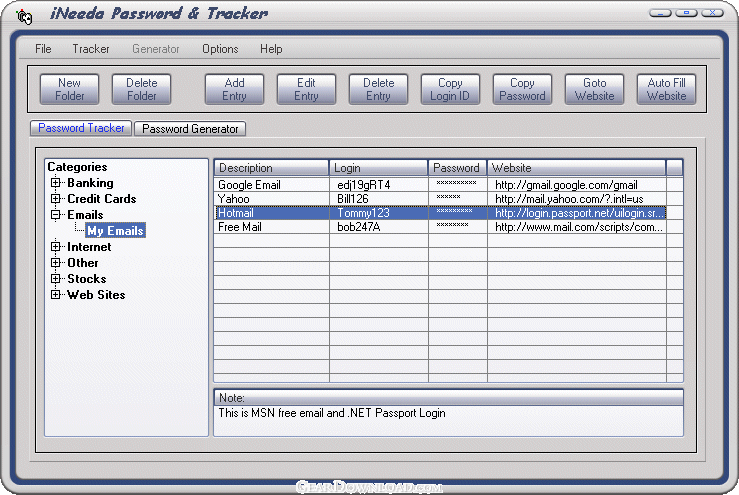Collapse the Emails category

pyautogui.click(x=56, y=215)
